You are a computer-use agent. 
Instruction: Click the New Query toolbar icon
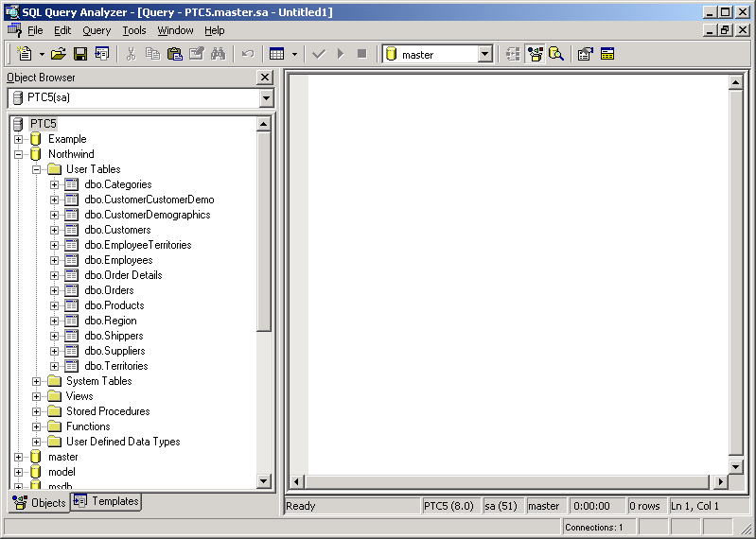coord(25,54)
